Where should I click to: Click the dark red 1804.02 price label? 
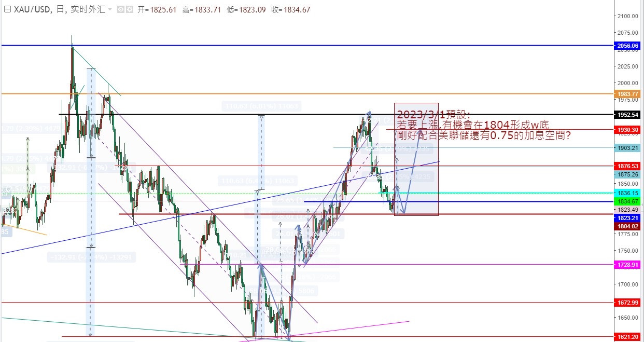628,226
